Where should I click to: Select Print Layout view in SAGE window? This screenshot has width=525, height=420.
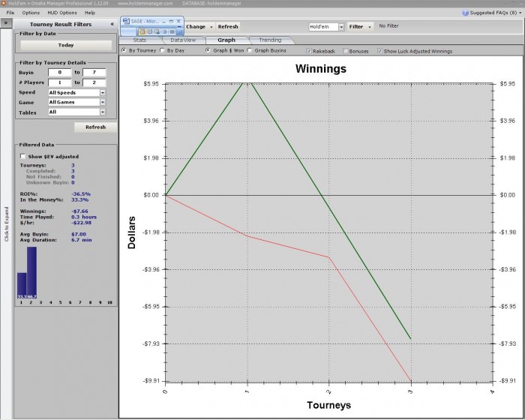click(142, 31)
